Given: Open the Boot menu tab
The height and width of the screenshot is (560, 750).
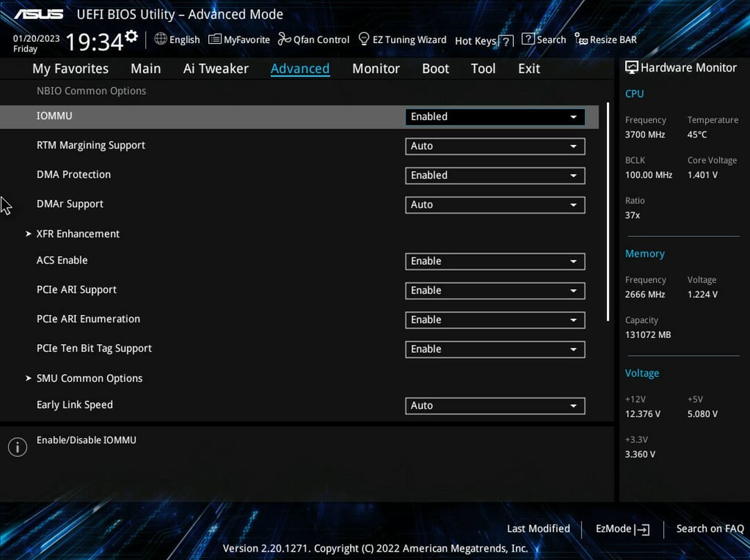Looking at the screenshot, I should (x=435, y=68).
